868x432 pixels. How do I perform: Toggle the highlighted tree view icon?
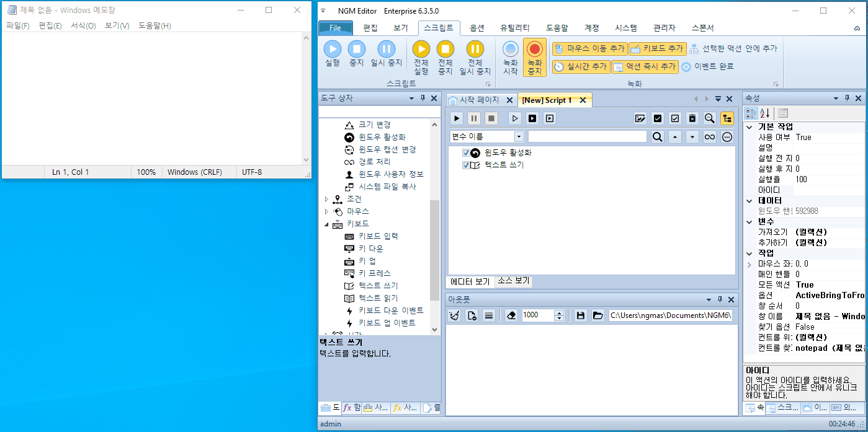click(727, 118)
